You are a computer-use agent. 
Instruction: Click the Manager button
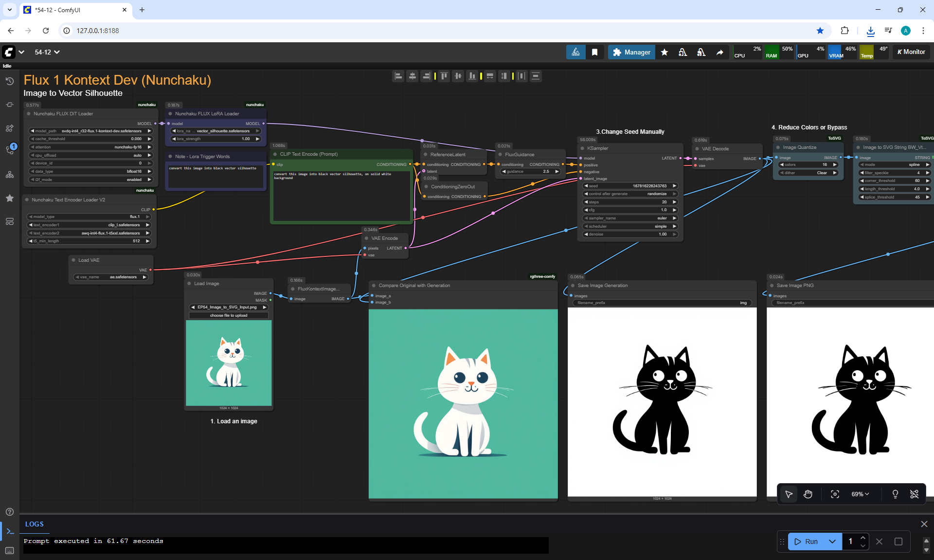(x=631, y=52)
